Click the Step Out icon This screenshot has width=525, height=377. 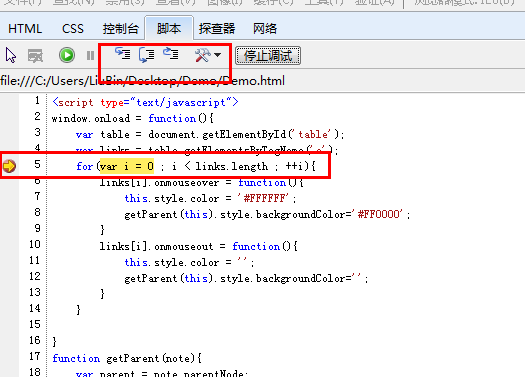[171, 54]
